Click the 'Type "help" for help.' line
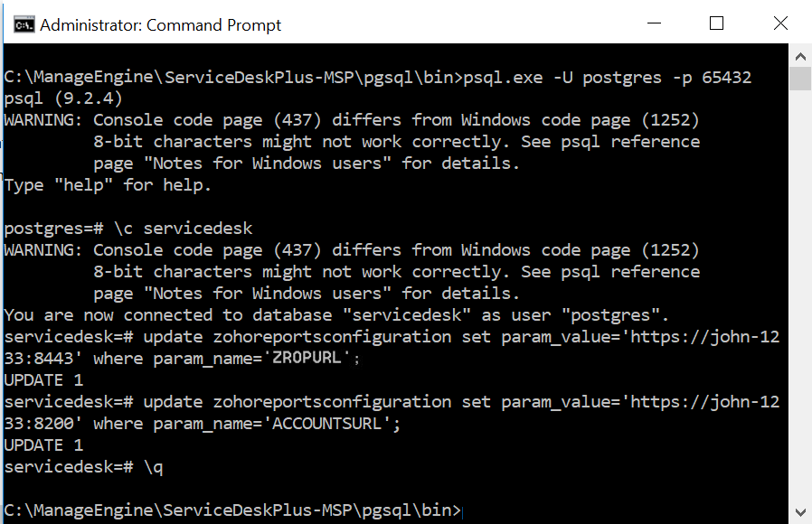812x524 pixels. click(x=108, y=185)
